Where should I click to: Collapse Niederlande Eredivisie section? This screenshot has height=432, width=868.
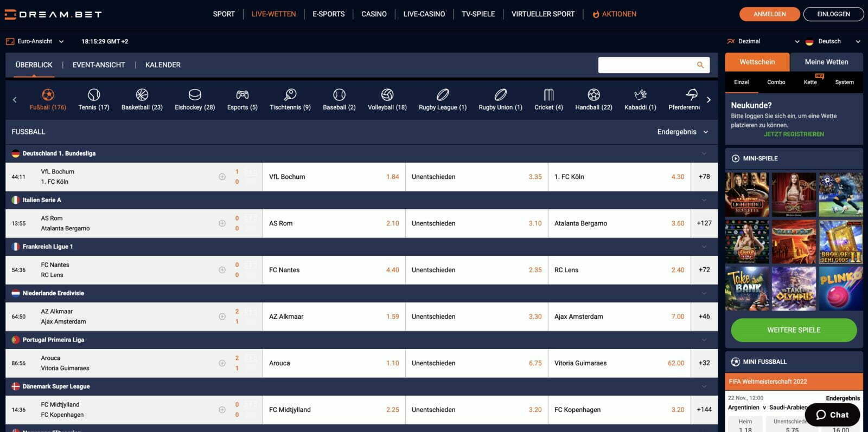coord(704,293)
